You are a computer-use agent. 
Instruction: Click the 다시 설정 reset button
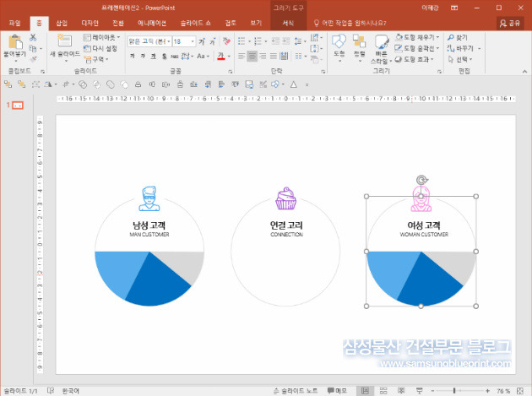(100, 48)
